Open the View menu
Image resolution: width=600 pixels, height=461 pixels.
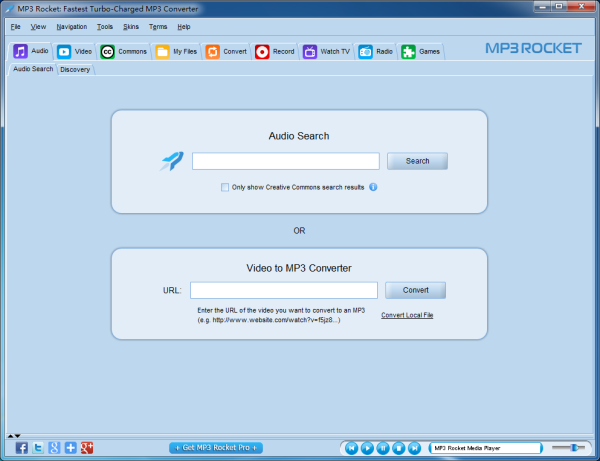tap(38, 27)
